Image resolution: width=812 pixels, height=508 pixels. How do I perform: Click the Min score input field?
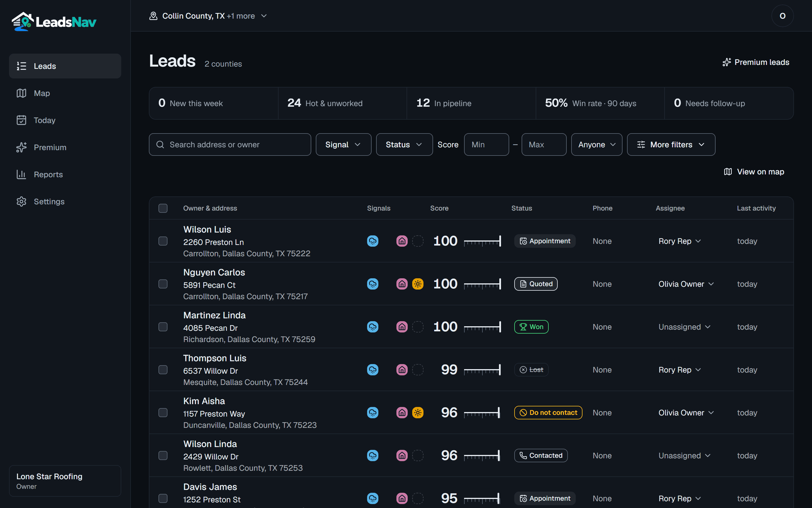pos(486,144)
